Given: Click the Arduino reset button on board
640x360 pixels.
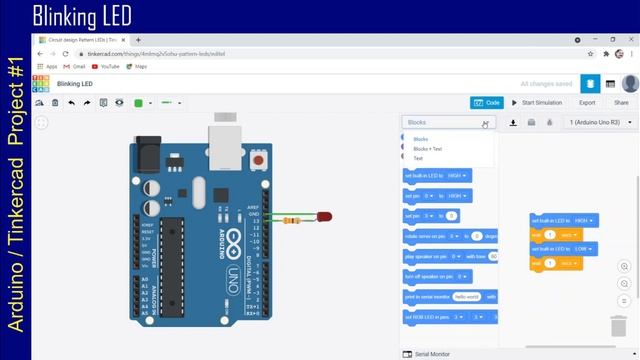Looking at the screenshot, I should pos(258,160).
